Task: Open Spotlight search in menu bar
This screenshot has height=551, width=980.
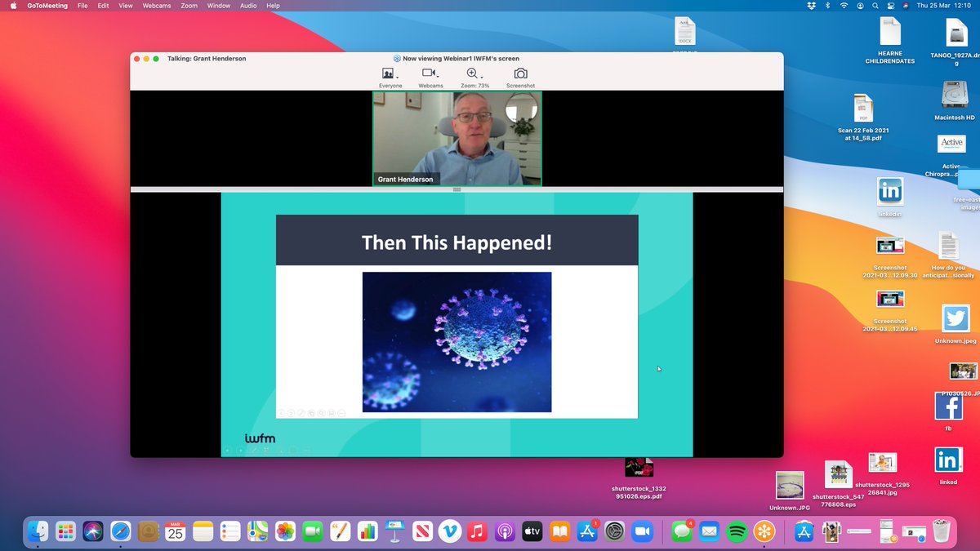Action: 875,6
